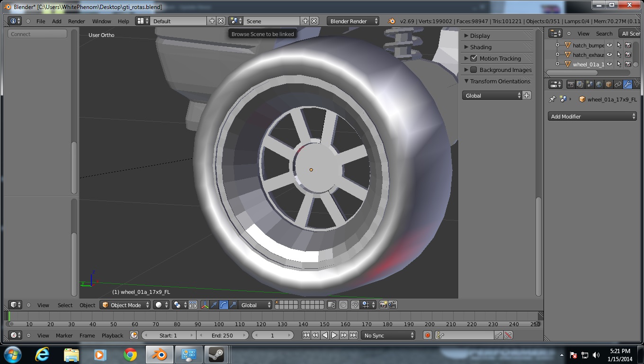Image resolution: width=644 pixels, height=364 pixels.
Task: Toggle renderability camera for wheel_01a row
Action: pos(628,64)
